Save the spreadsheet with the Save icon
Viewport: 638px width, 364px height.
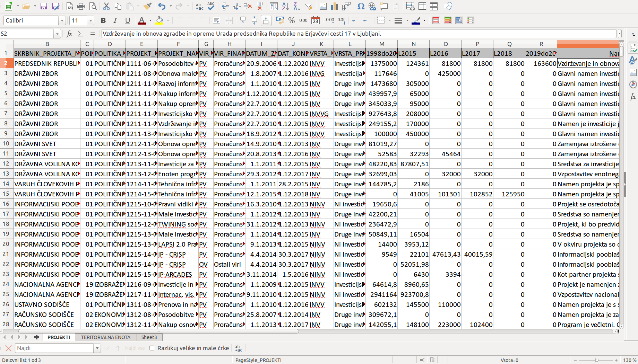[x=44, y=6]
